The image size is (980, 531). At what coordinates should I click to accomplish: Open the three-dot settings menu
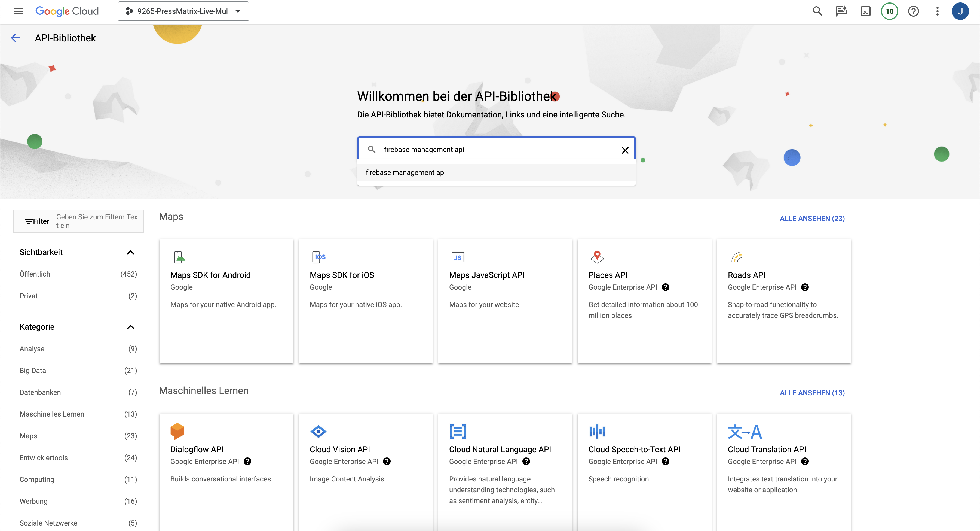(937, 11)
